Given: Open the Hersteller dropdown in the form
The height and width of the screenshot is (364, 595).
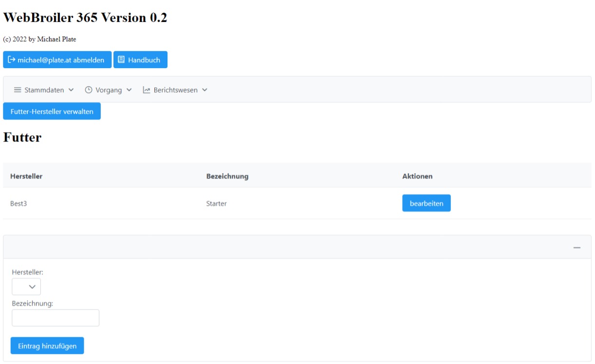Looking at the screenshot, I should (26, 287).
